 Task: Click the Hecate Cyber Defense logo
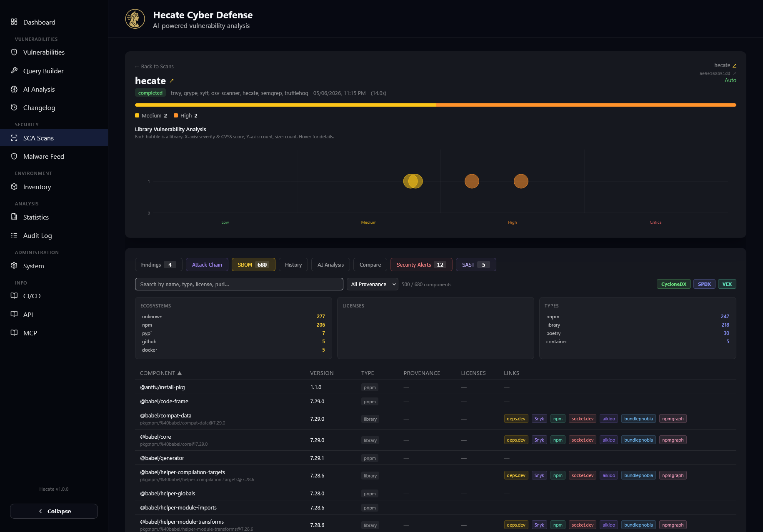pos(135,19)
